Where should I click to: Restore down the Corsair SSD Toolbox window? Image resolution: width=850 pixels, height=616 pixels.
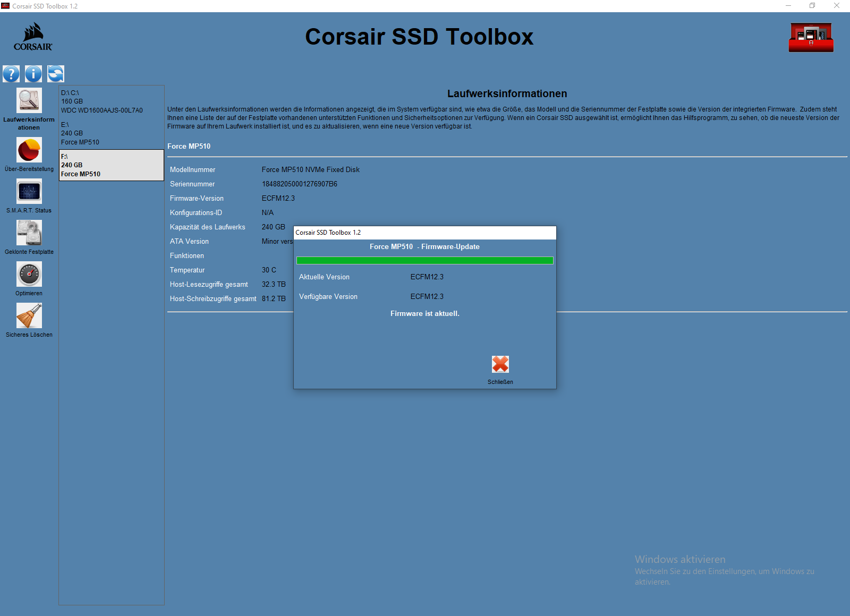(812, 6)
